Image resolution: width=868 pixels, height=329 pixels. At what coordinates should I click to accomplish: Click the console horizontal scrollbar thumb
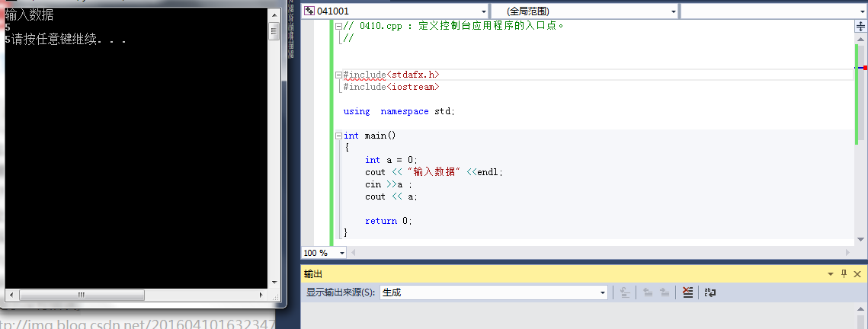(82, 295)
